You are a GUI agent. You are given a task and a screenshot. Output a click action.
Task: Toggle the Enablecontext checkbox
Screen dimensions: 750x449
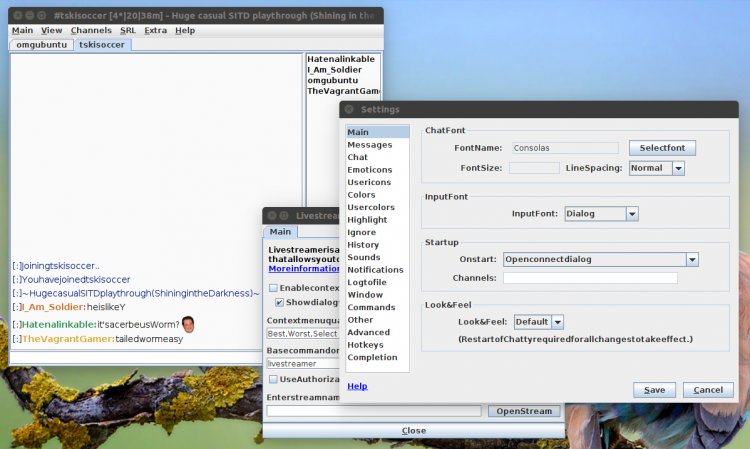coord(273,288)
